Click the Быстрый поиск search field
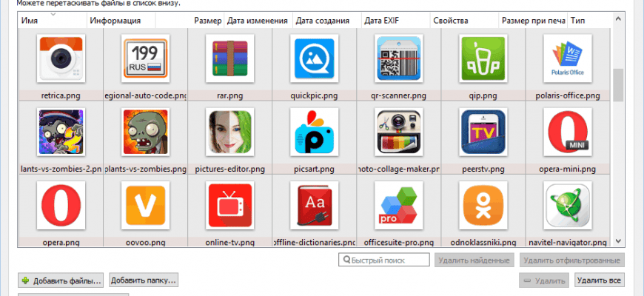 point(384,260)
